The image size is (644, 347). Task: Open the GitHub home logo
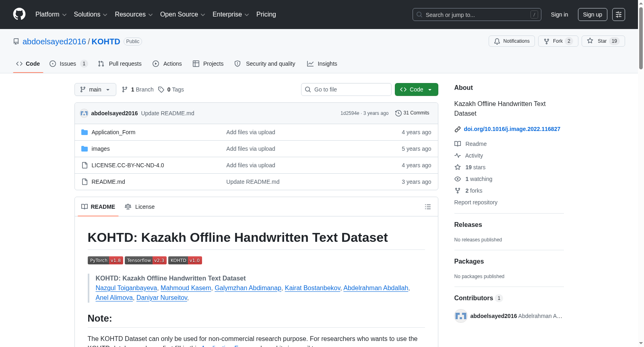click(19, 14)
